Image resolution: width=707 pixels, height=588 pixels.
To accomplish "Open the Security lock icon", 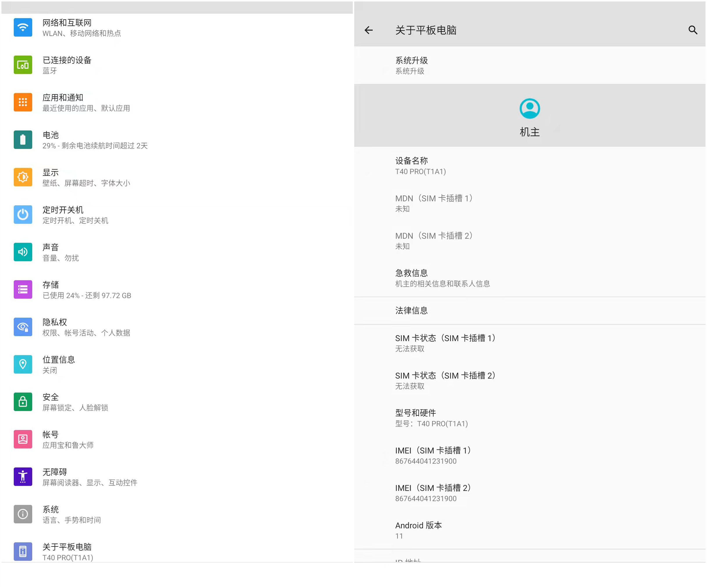I will (x=23, y=401).
